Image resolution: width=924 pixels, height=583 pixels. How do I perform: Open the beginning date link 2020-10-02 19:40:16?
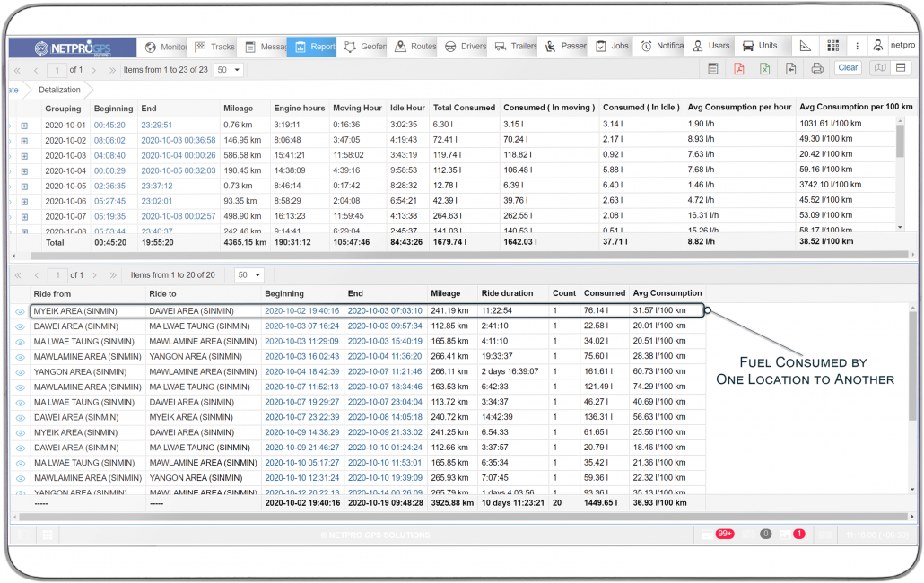point(302,311)
